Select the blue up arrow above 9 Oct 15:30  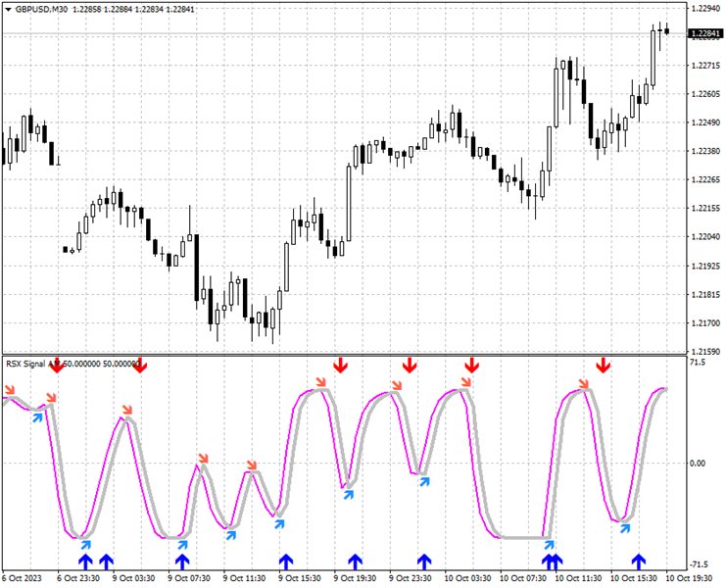pos(286,562)
